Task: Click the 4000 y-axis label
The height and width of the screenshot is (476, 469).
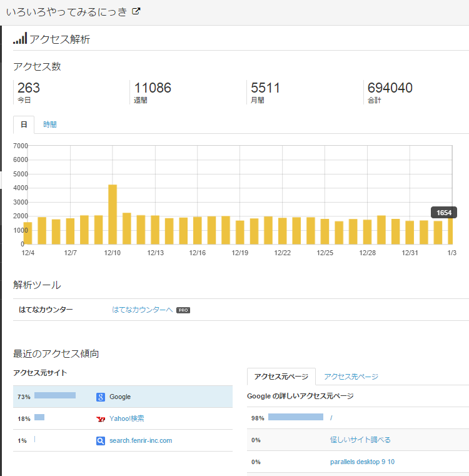Action: click(x=21, y=188)
